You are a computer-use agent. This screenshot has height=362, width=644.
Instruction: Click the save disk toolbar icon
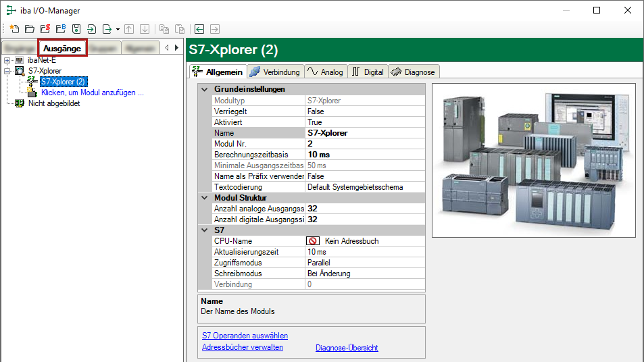tap(76, 29)
